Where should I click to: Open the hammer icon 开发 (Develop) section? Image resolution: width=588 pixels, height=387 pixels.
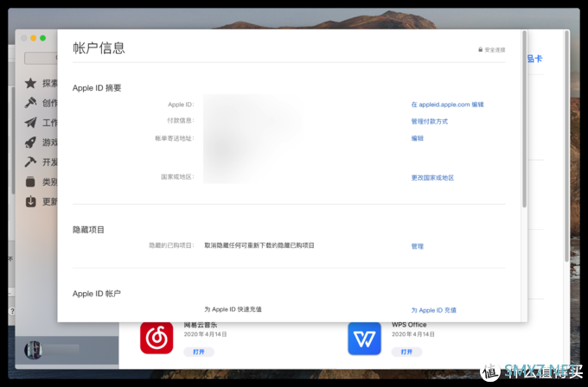pyautogui.click(x=31, y=162)
